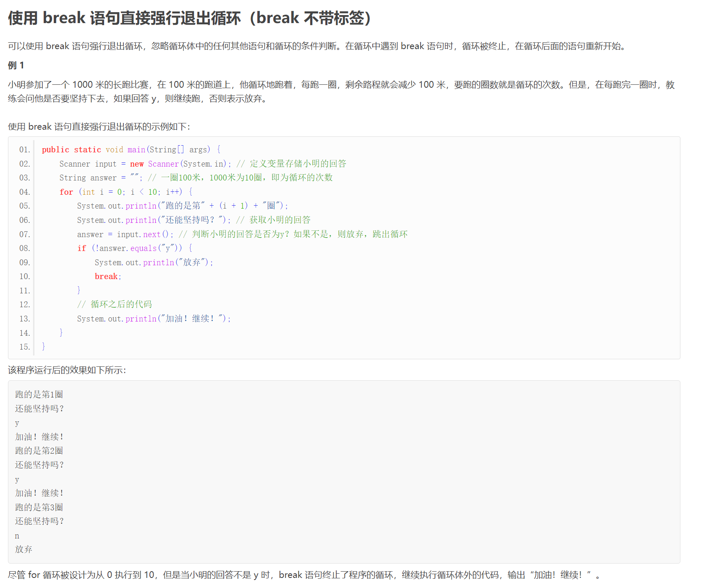Click the bold label 例 1

pos(16,65)
